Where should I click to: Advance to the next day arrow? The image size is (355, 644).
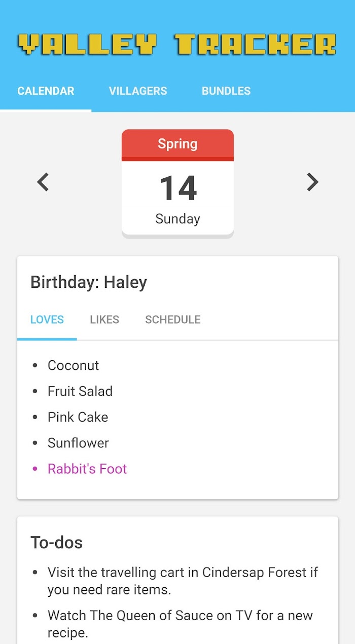(312, 182)
